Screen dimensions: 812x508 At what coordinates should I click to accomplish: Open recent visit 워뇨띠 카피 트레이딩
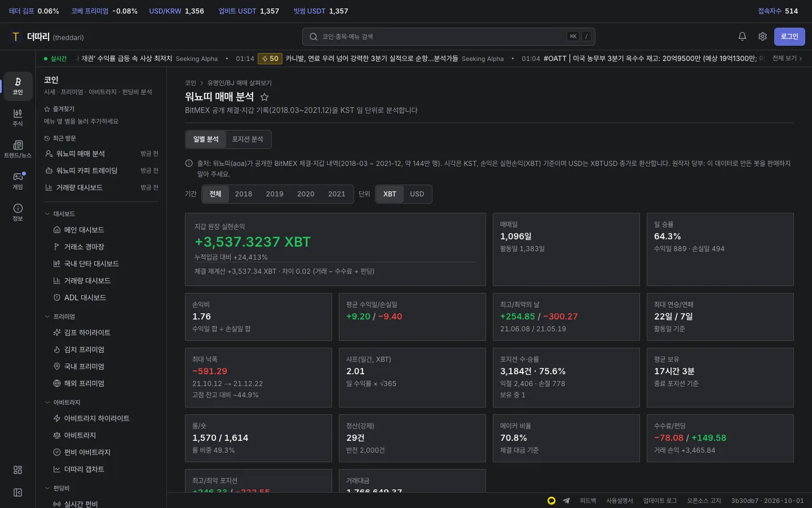[x=101, y=170]
